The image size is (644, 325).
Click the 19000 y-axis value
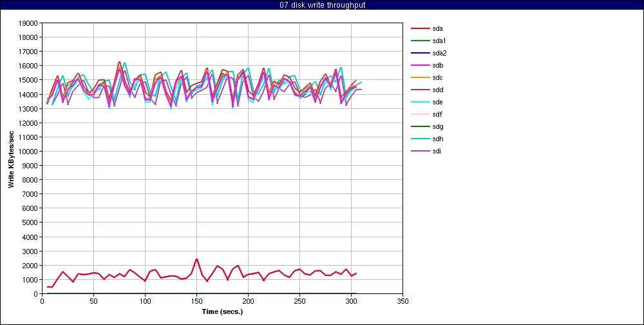(x=29, y=23)
